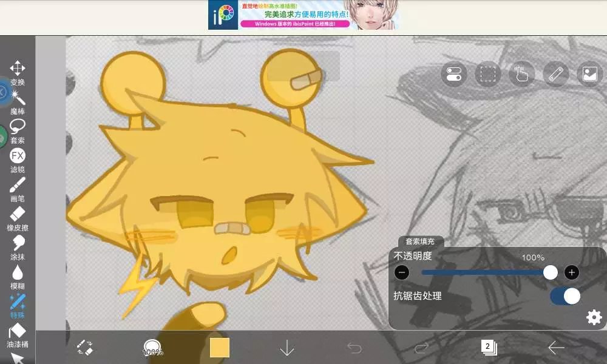This screenshot has width=607, height=364.
Task: Increase opacity with the plus button
Action: (572, 272)
